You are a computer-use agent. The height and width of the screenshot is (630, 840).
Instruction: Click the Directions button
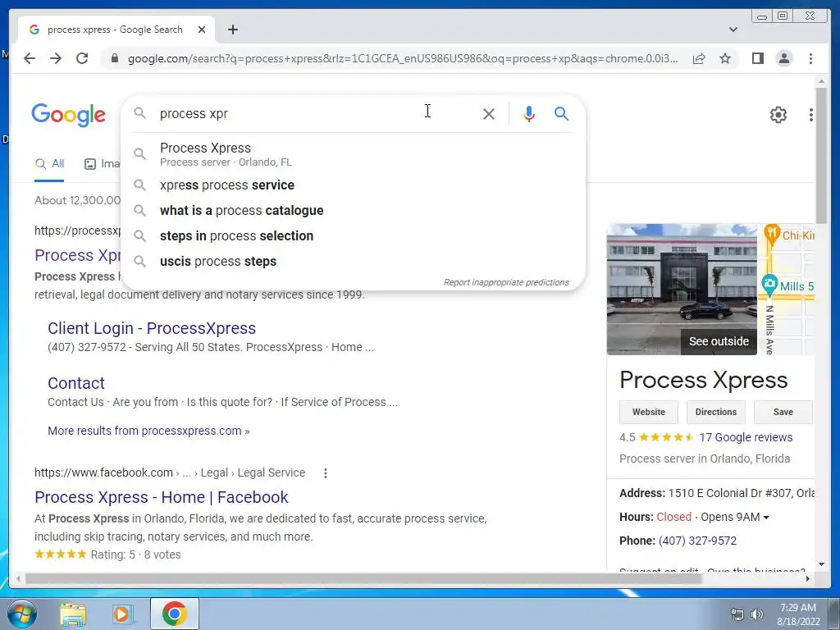(x=715, y=412)
